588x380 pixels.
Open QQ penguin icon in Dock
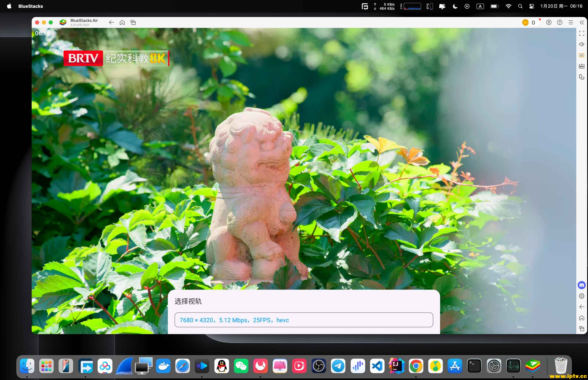pos(221,366)
